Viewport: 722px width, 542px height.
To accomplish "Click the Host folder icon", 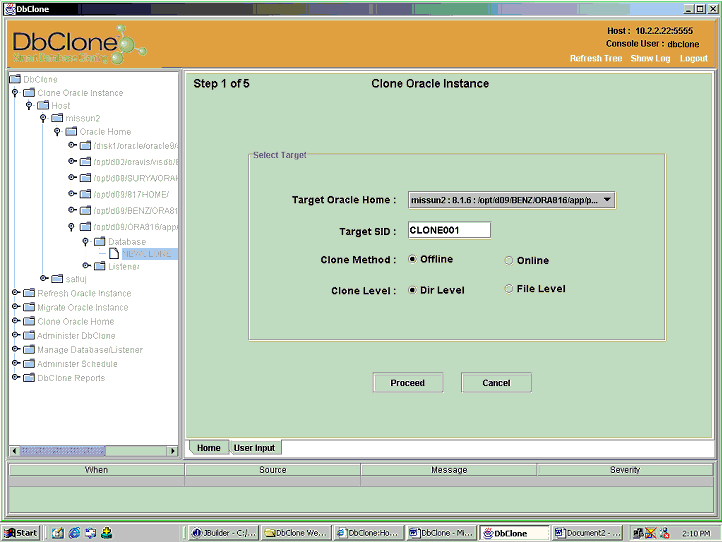I will pos(43,105).
